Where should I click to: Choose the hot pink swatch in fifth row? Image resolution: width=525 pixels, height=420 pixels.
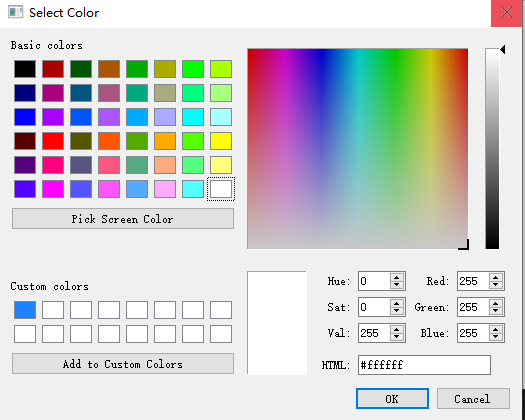pyautogui.click(x=53, y=165)
